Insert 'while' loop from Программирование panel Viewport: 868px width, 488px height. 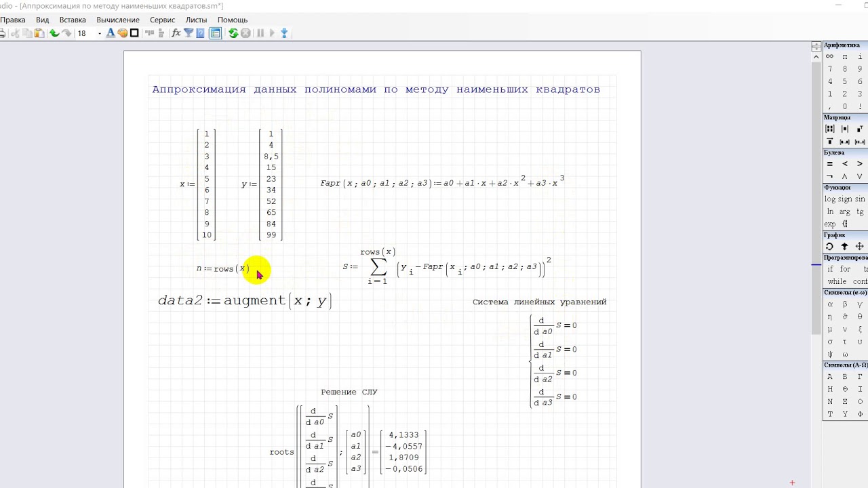(x=837, y=281)
